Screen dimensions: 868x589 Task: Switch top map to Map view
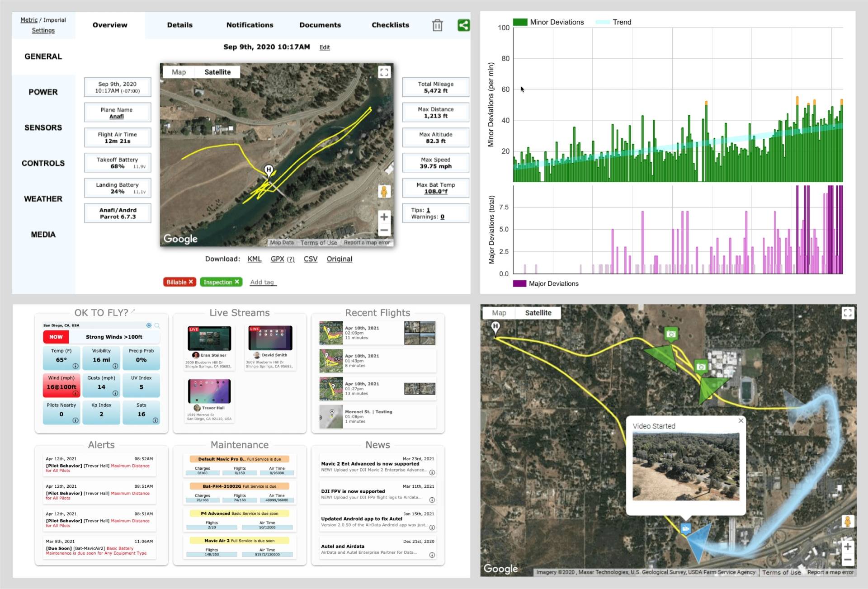[x=179, y=72]
